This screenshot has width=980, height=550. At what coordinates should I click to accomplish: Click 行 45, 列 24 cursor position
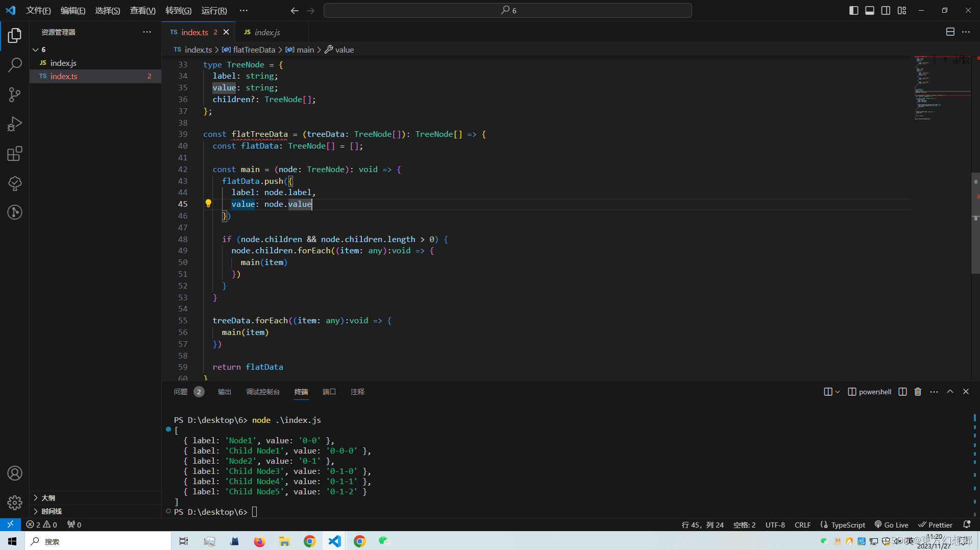[703, 525]
